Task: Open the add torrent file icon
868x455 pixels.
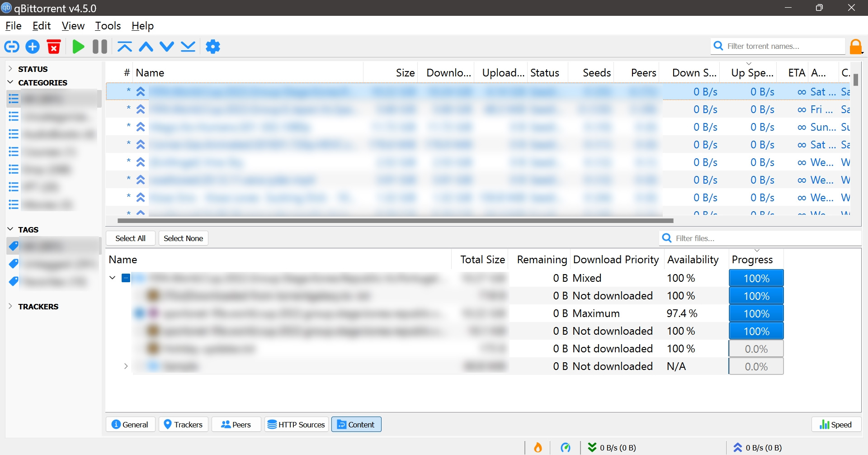Action: (32, 47)
